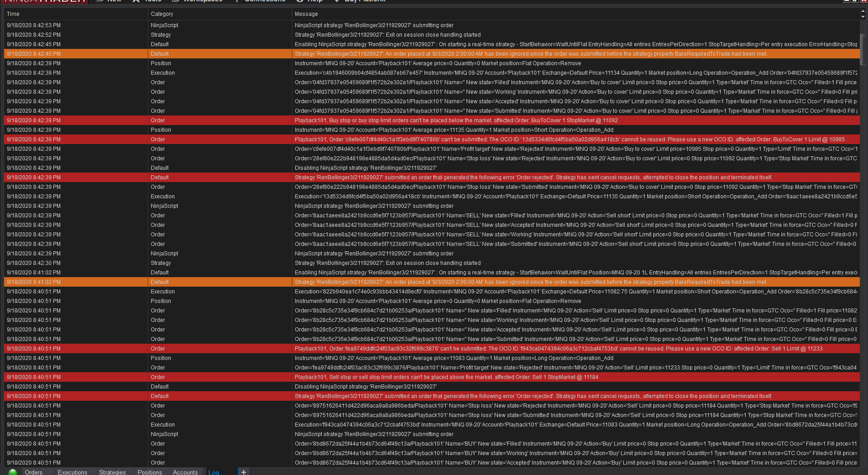Click the vertical scrollbar track of the log
This screenshot has height=475, width=868.
coord(863,245)
